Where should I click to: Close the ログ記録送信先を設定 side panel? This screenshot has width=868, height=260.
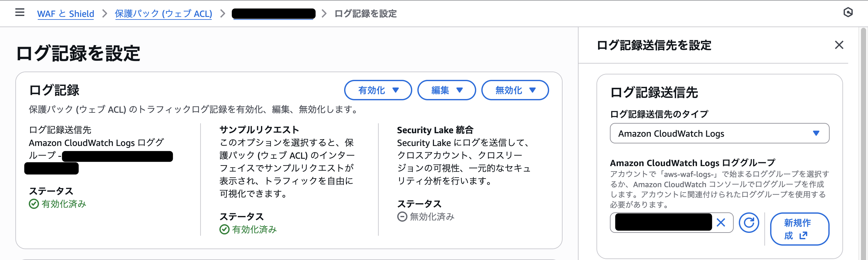[839, 45]
